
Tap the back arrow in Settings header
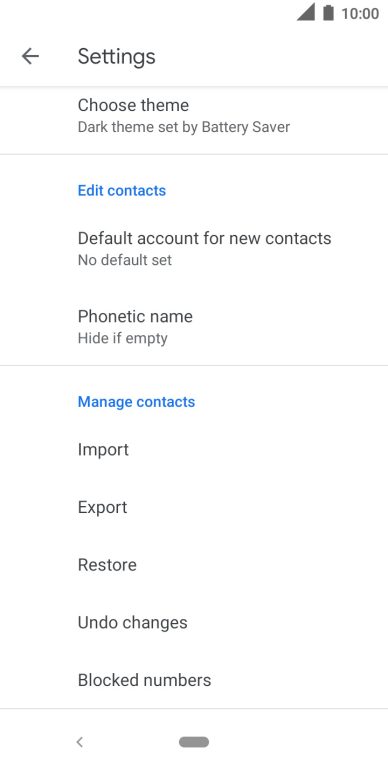coord(30,56)
